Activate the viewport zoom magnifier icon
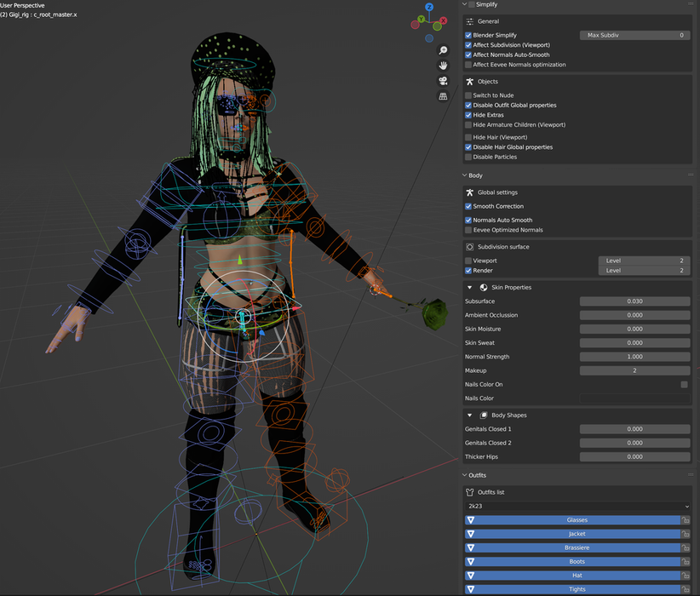Screen dimensions: 700x596 pyautogui.click(x=443, y=50)
